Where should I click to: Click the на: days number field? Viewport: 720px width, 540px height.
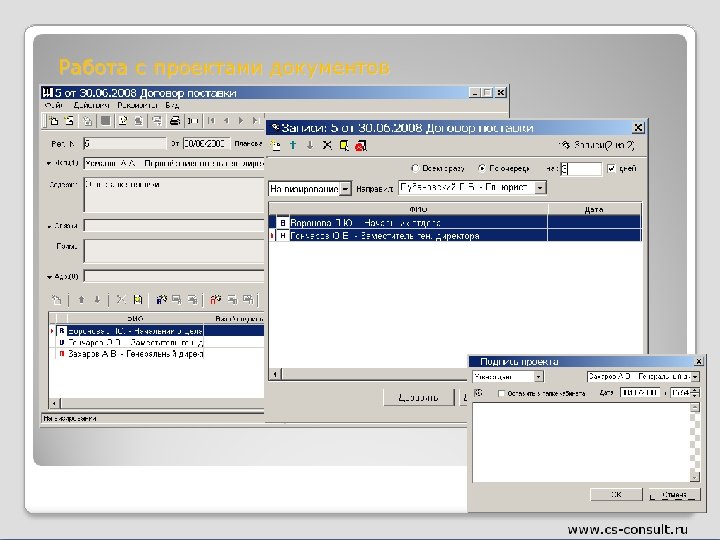pyautogui.click(x=581, y=169)
